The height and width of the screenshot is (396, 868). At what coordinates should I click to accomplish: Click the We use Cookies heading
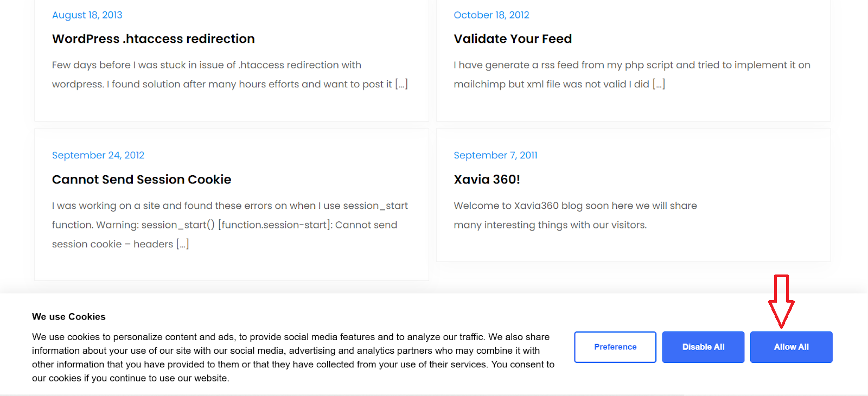(69, 317)
